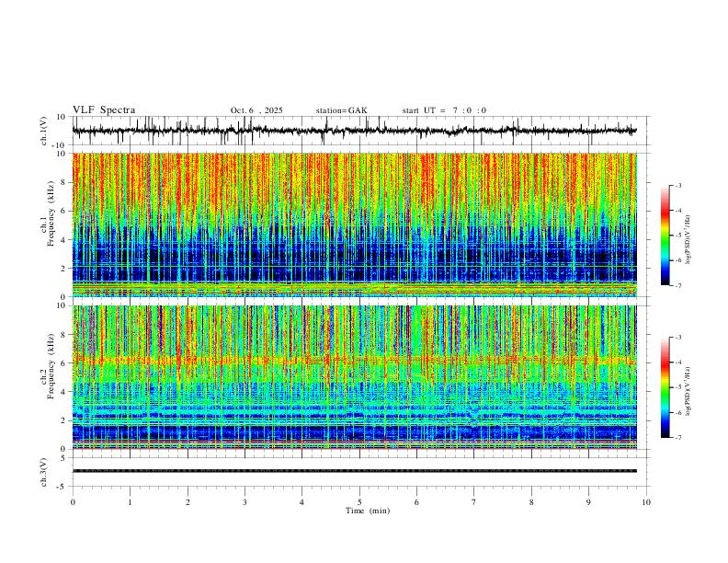Click time axis tick label "7"
Viewport: 728px width, 563px height.
[x=474, y=502]
